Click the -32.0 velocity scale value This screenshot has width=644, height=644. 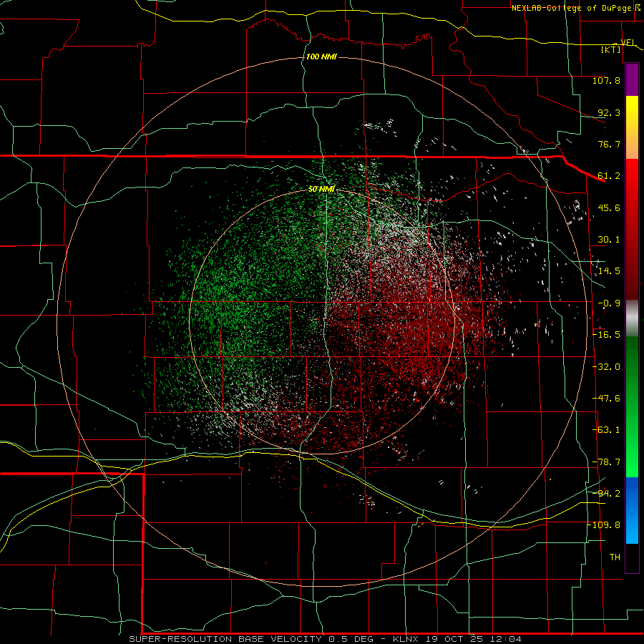pos(606,367)
